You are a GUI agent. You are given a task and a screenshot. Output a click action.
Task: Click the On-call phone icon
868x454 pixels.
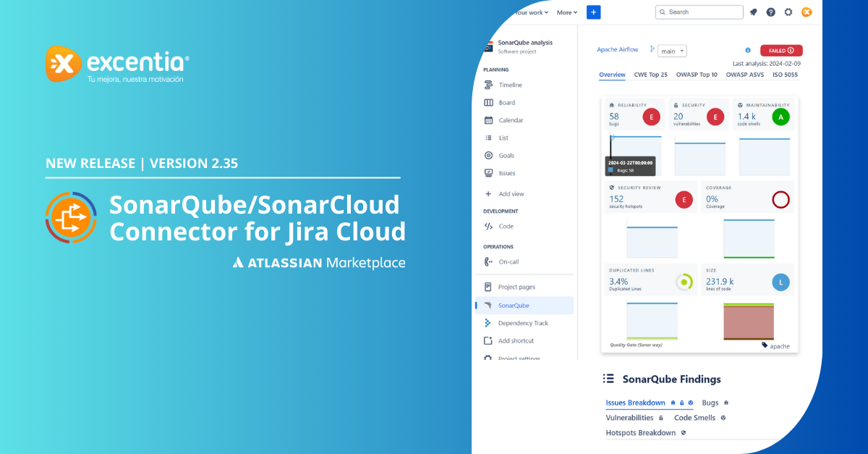(489, 261)
